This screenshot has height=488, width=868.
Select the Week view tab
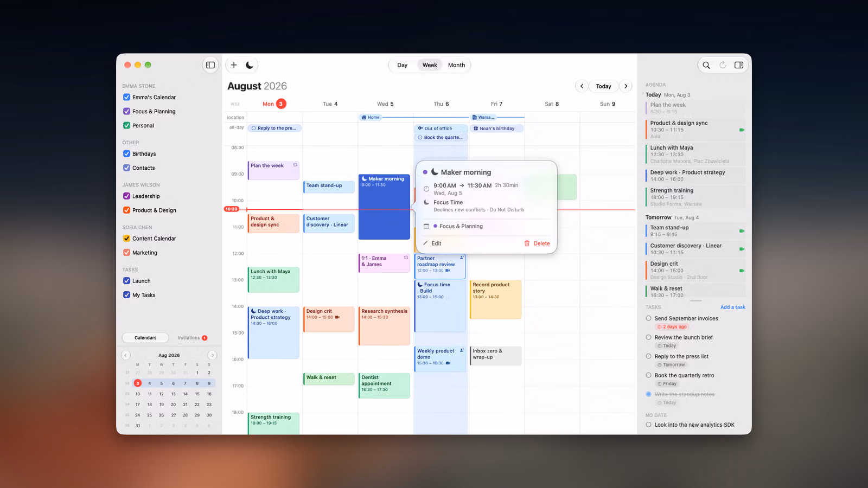point(430,65)
